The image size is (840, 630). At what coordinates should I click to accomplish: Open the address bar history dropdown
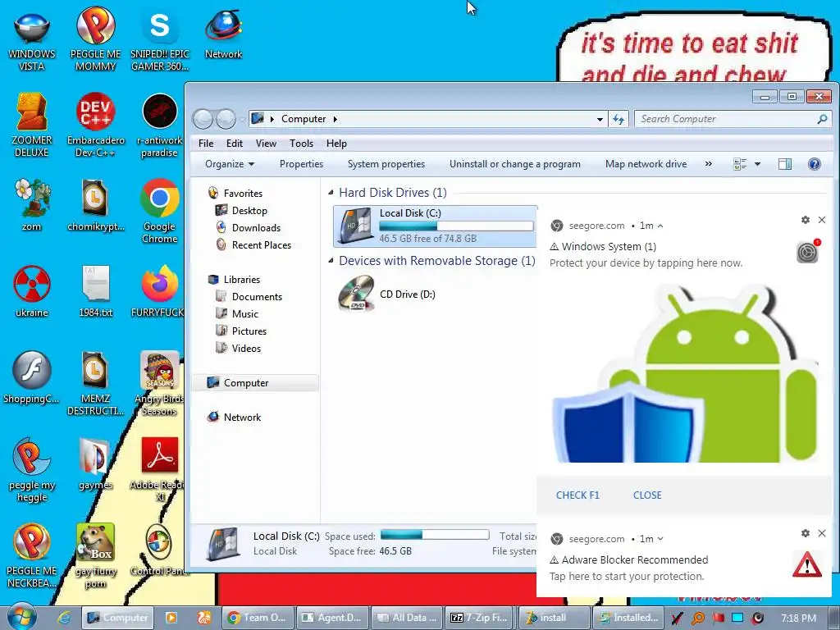[600, 119]
